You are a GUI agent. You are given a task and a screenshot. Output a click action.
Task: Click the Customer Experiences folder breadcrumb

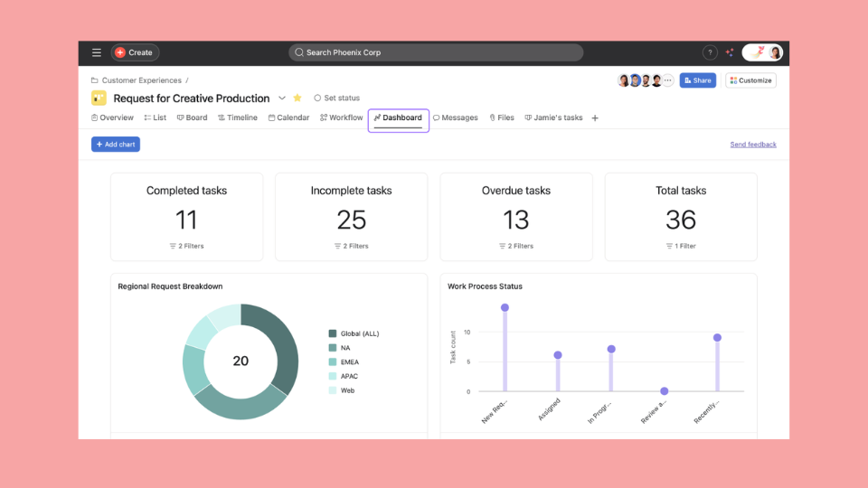(x=141, y=80)
